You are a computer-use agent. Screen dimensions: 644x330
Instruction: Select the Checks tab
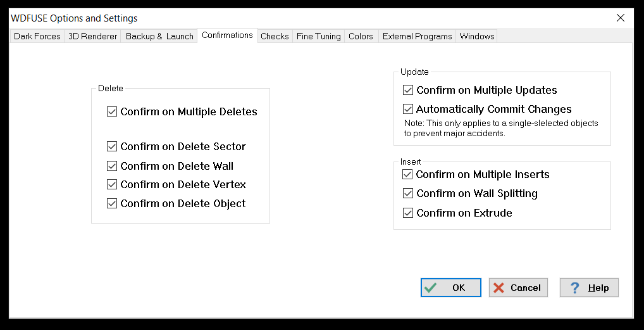(x=275, y=36)
